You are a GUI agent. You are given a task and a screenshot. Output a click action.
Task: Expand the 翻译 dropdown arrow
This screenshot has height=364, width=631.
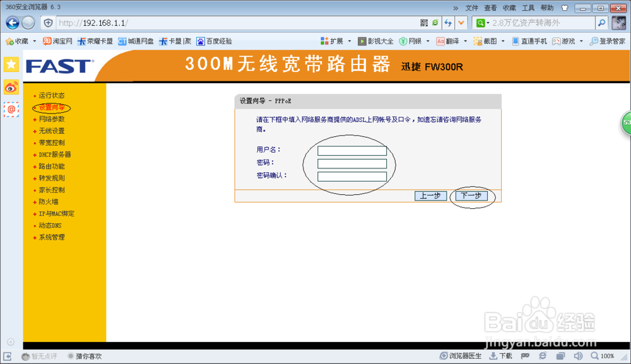tap(465, 41)
